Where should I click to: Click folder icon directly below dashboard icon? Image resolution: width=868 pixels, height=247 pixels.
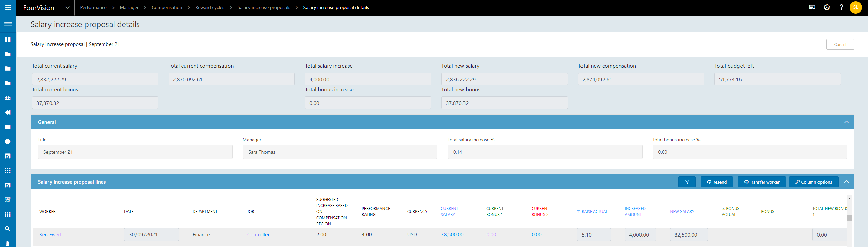coord(8,54)
